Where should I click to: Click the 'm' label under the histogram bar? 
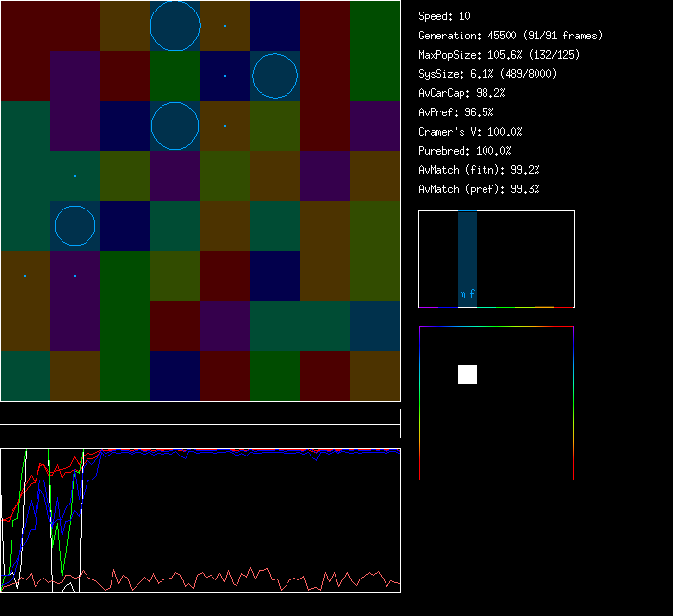click(462, 295)
